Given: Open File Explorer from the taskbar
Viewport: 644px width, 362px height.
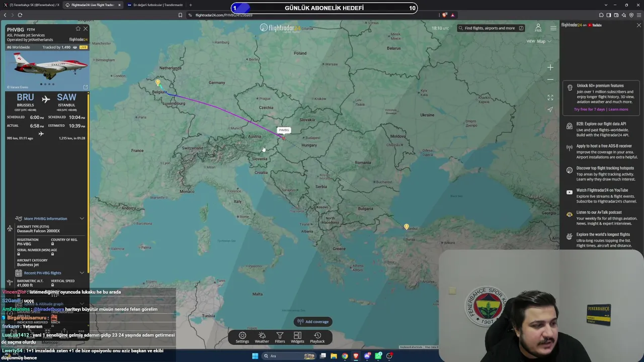Looking at the screenshot, I should 334,356.
